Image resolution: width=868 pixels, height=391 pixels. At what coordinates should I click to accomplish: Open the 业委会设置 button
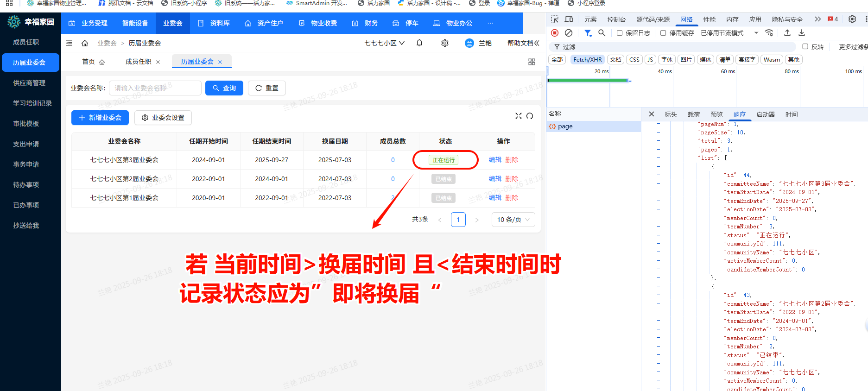(x=163, y=118)
